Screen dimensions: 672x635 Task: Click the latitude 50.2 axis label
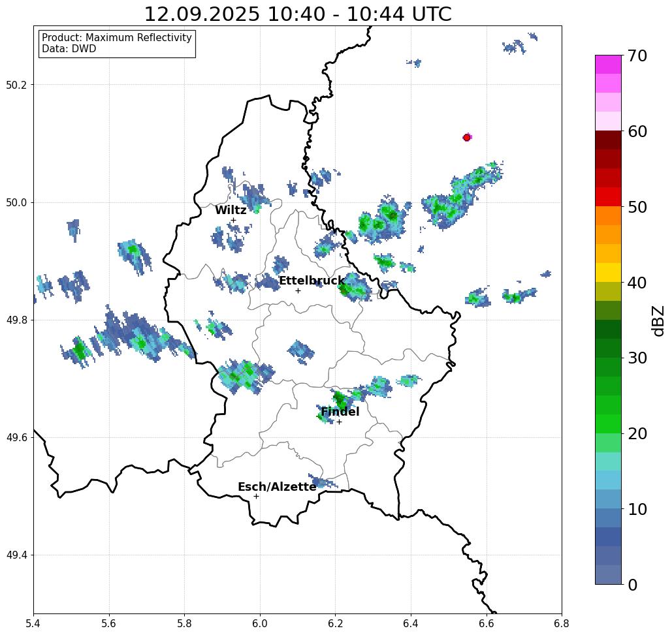click(x=16, y=85)
